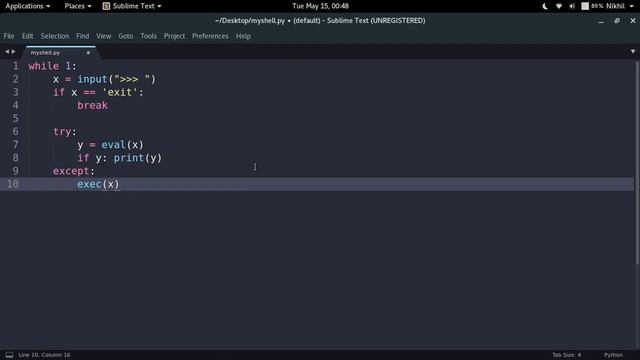Click the unsaved dot on myshell.py tab
This screenshot has width=640, height=360.
(88, 53)
